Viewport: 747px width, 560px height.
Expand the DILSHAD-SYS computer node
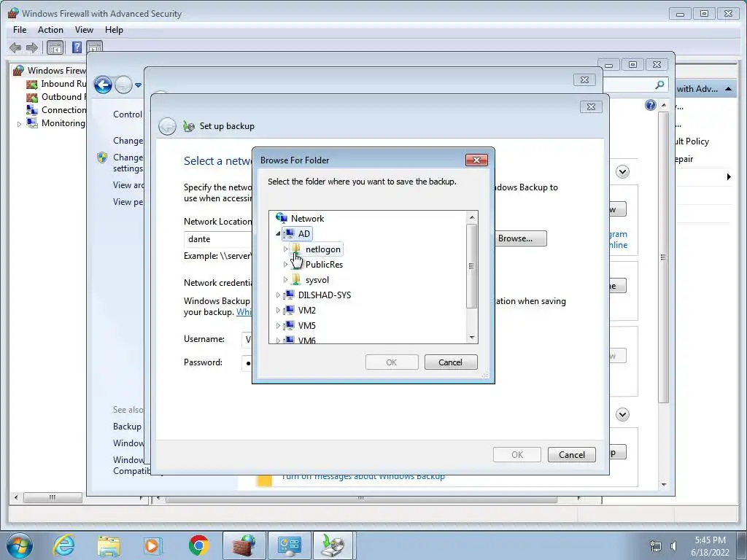click(278, 295)
